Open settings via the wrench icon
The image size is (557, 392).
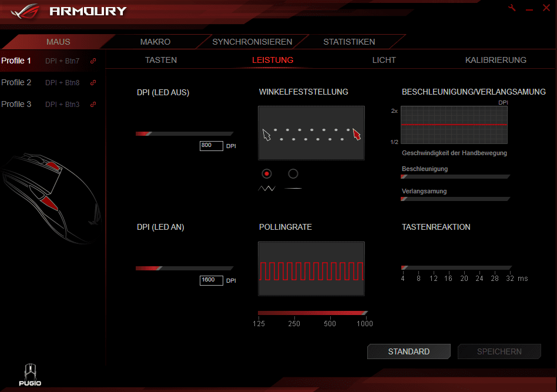pyautogui.click(x=512, y=8)
